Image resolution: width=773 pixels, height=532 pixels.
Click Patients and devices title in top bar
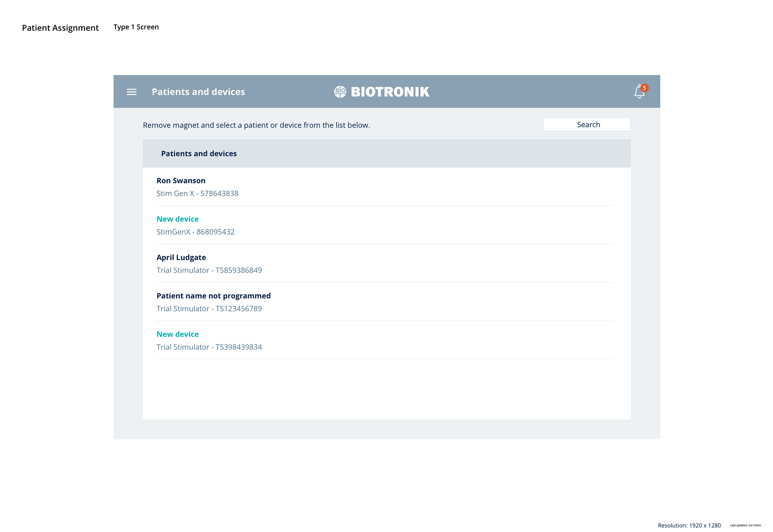198,92
